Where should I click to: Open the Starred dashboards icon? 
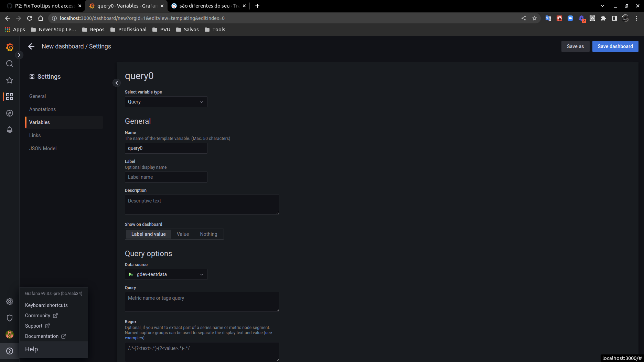[x=10, y=80]
